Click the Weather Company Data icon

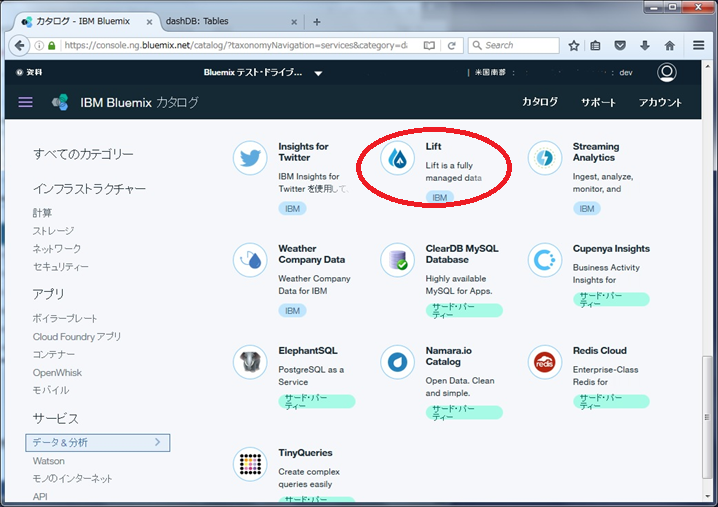(250, 260)
